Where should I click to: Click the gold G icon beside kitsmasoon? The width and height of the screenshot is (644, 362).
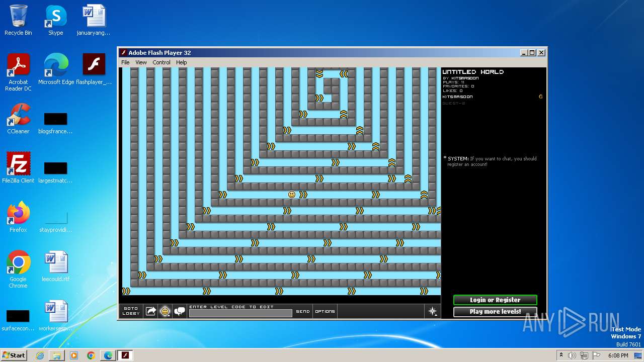point(541,97)
